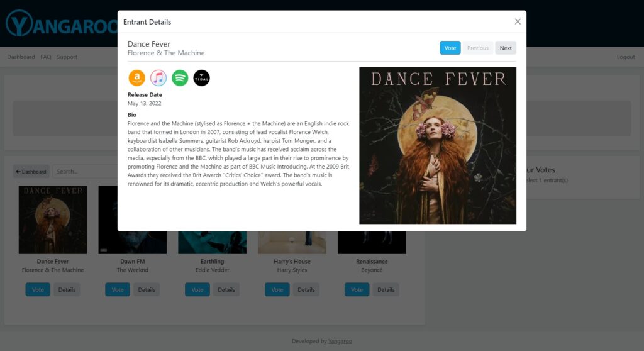Click the back arrow Dashboard button
The height and width of the screenshot is (351, 644).
pos(31,172)
